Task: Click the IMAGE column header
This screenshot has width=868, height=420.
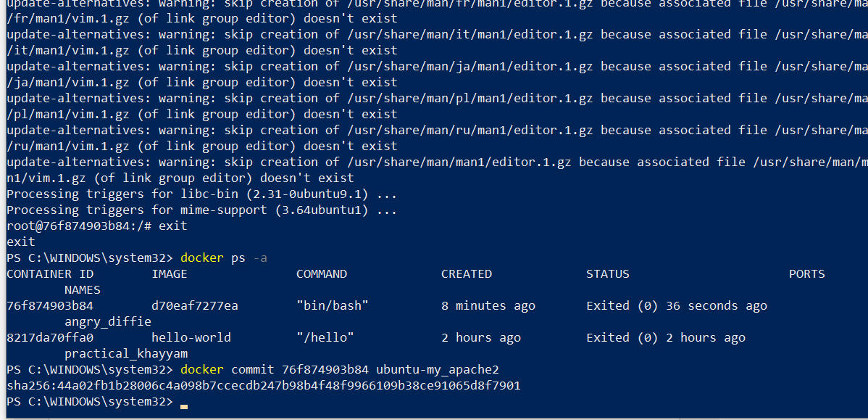Action: point(169,274)
